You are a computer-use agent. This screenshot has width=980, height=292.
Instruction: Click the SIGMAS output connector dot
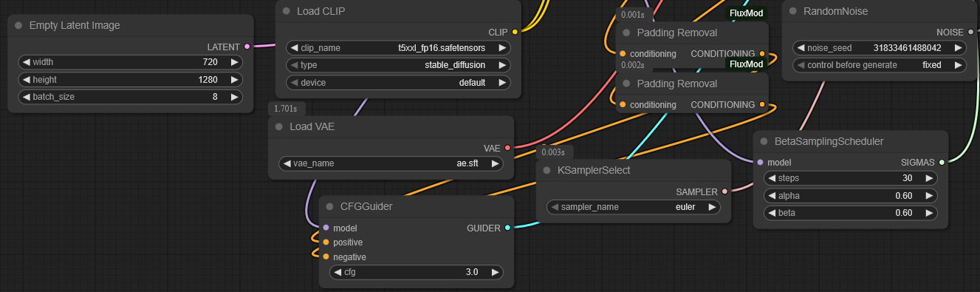click(942, 162)
